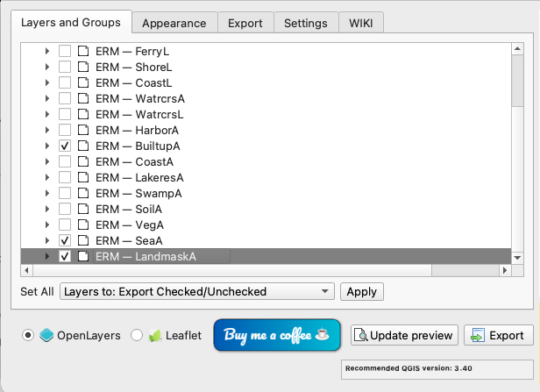
Task: Click the layer icon next to ERM — SwampA
Action: click(x=83, y=193)
